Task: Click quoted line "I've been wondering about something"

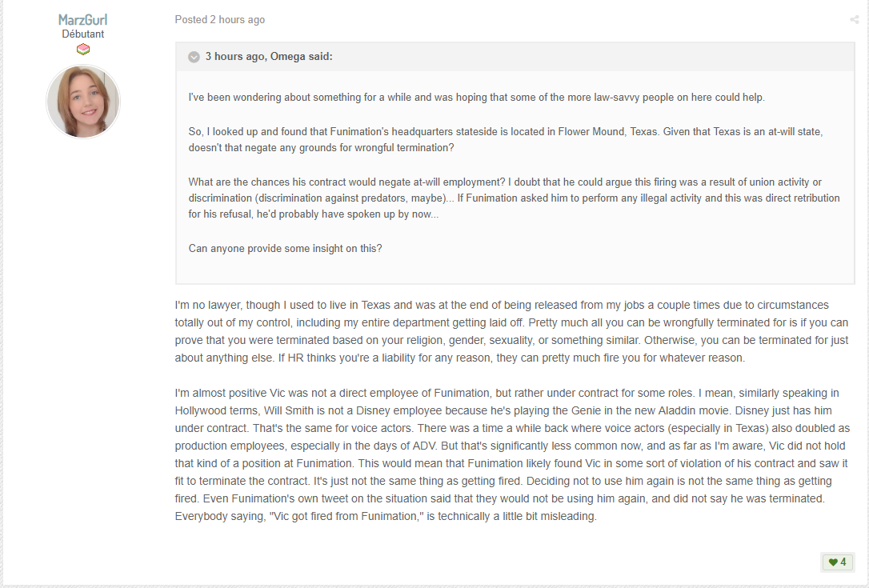Action: tap(477, 97)
